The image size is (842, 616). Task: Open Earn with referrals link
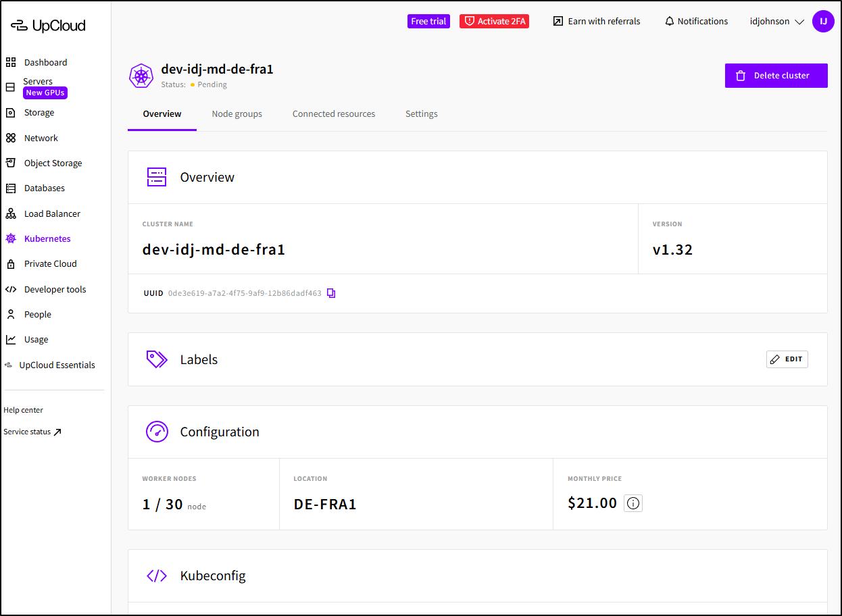(x=597, y=22)
